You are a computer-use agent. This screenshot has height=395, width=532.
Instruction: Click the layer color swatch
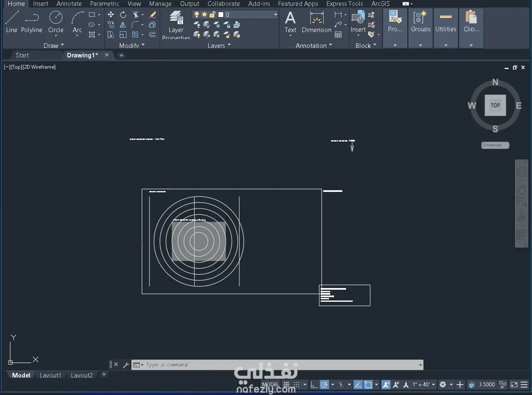(x=221, y=15)
